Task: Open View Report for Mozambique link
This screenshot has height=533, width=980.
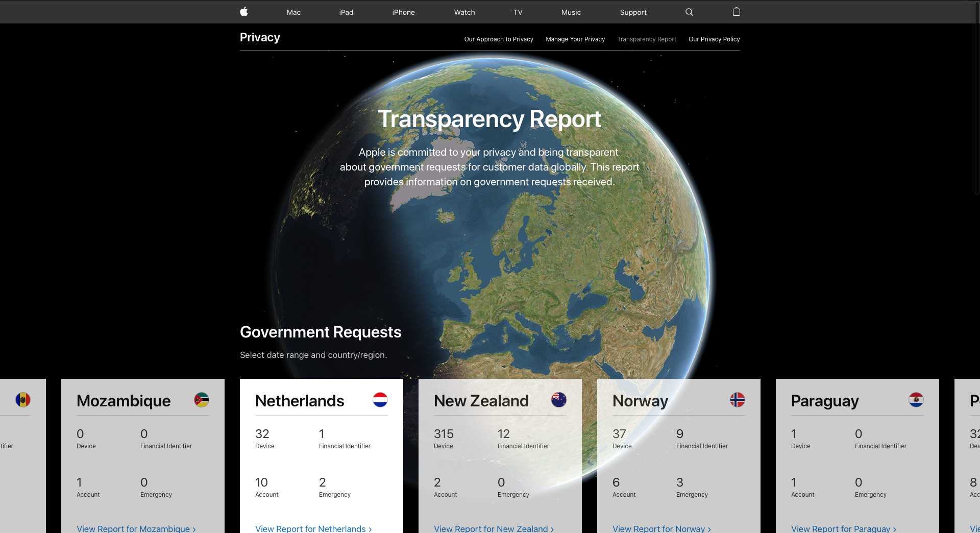Action: click(136, 528)
